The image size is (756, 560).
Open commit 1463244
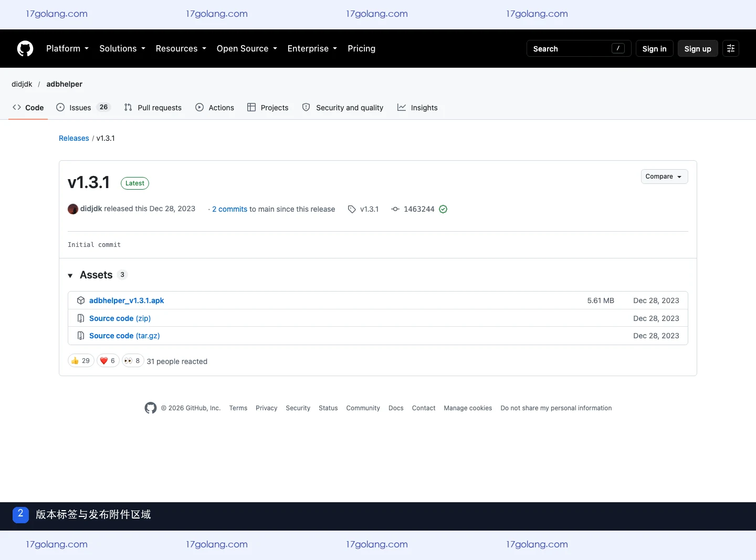(419, 209)
